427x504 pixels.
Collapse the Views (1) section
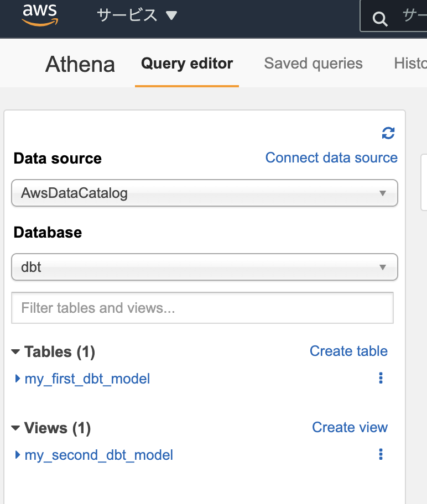point(15,428)
